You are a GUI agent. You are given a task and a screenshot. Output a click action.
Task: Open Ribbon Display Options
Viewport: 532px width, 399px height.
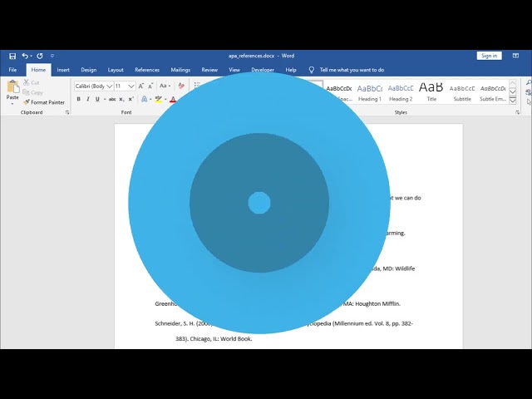tap(515, 56)
